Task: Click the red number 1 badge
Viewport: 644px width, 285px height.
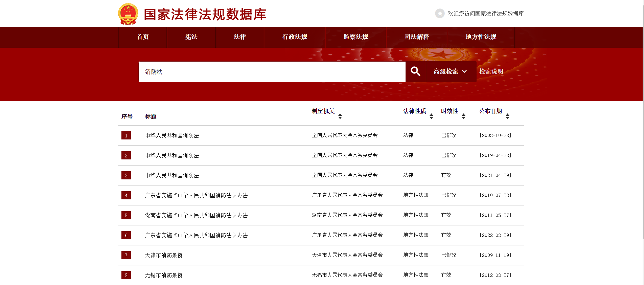Action: click(x=126, y=135)
